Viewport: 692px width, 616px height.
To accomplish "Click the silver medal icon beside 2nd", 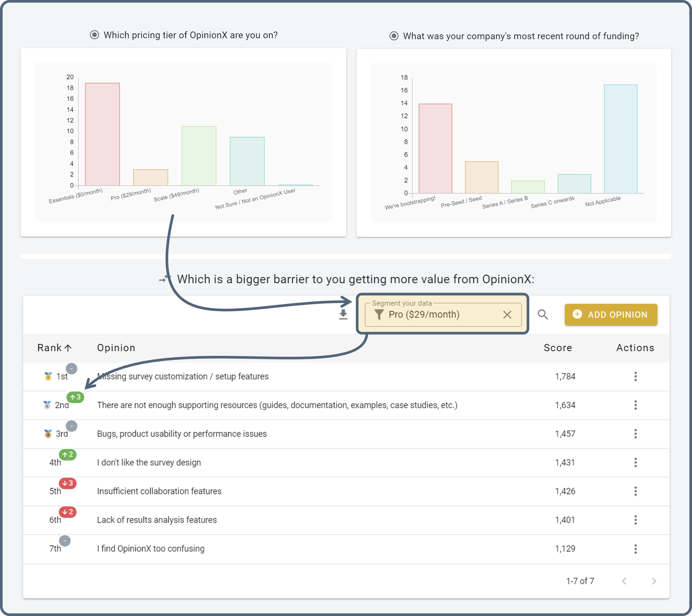I will click(x=47, y=405).
